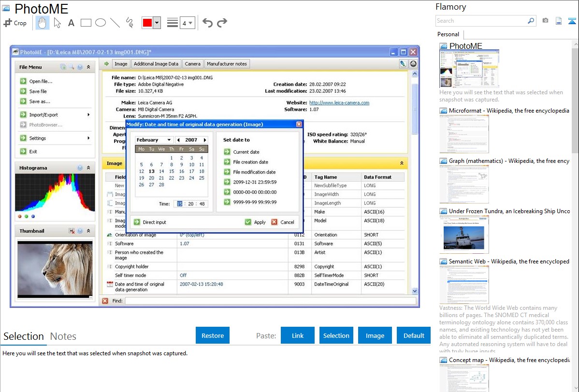Viewport: 579px width, 392px height.
Task: Choose the text annotation tool
Action: (x=71, y=23)
